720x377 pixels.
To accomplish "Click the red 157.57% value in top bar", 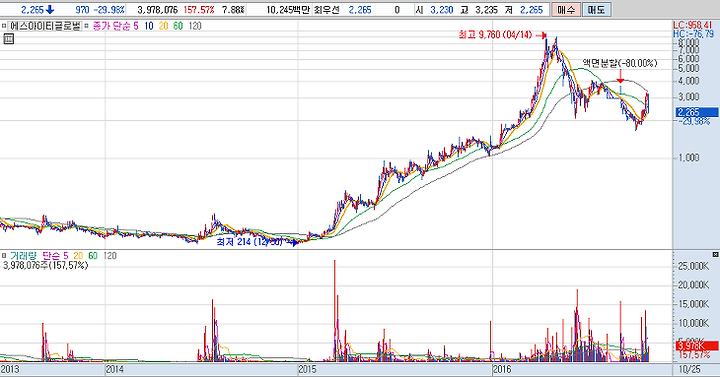I will (198, 10).
